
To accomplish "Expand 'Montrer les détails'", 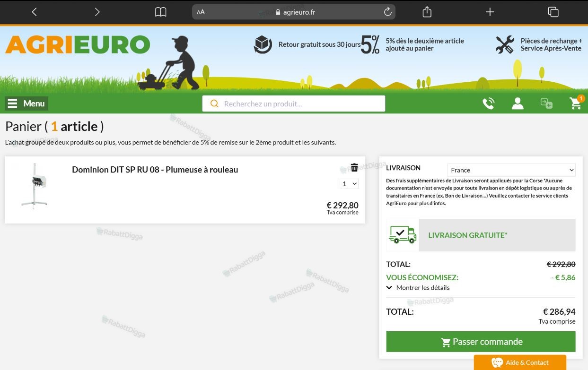I will pos(418,287).
